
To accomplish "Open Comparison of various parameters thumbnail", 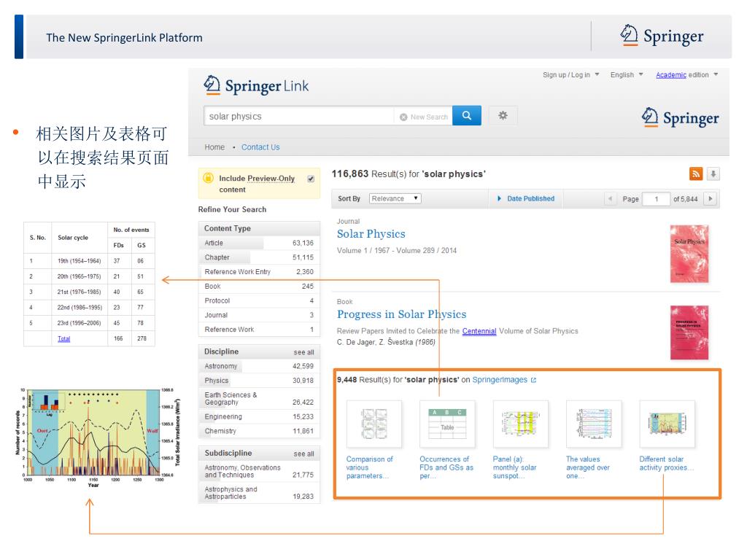I will 374,424.
